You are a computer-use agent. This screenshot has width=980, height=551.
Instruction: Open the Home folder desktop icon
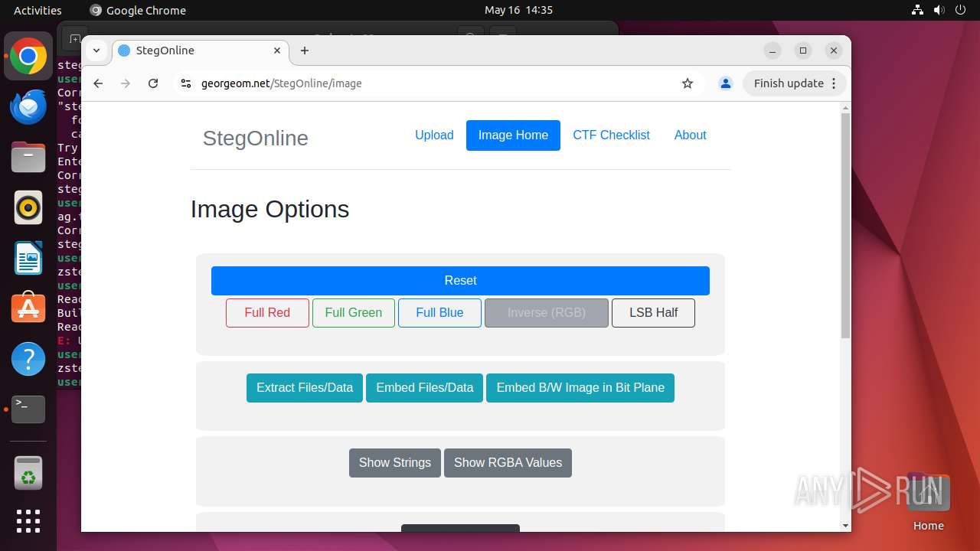click(928, 502)
